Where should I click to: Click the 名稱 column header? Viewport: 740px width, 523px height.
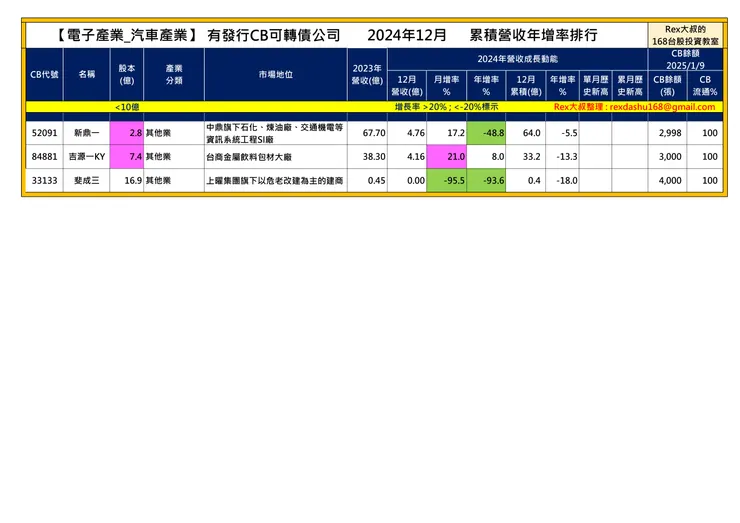[86, 75]
